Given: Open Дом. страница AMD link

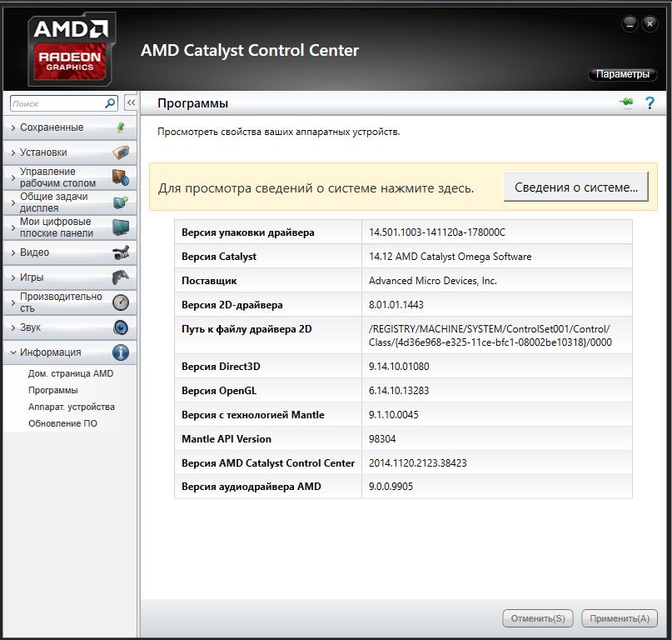Looking at the screenshot, I should click(71, 373).
